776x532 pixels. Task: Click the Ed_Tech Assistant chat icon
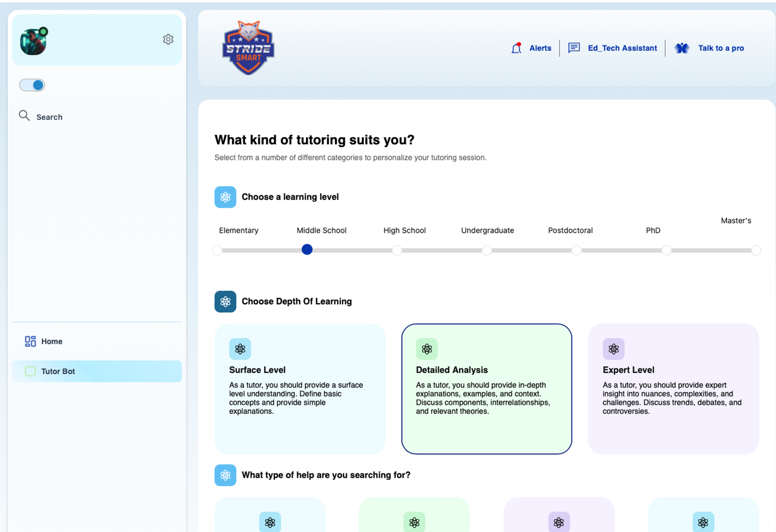click(574, 48)
